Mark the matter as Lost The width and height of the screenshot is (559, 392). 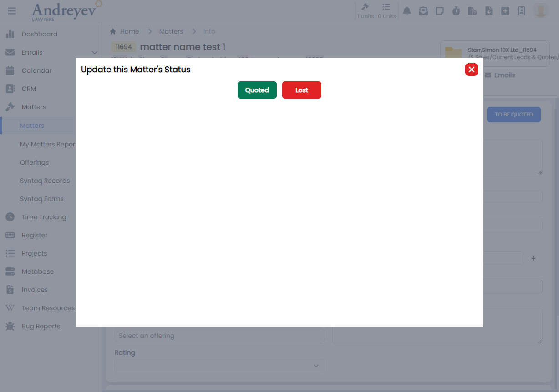pos(301,90)
